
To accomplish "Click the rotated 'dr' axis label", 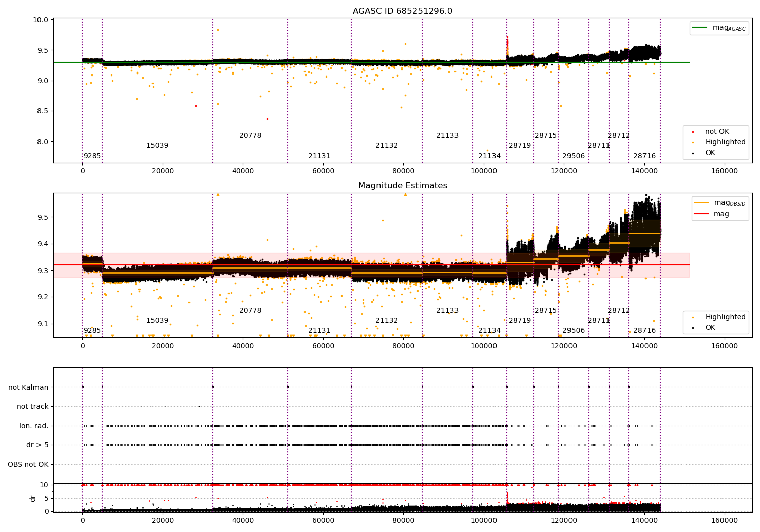I will click(x=33, y=498).
